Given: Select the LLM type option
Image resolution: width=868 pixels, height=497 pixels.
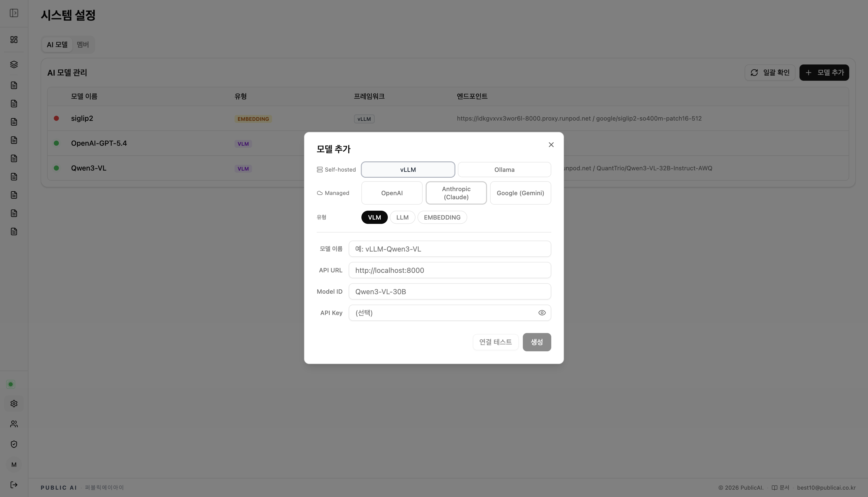Looking at the screenshot, I should tap(402, 218).
